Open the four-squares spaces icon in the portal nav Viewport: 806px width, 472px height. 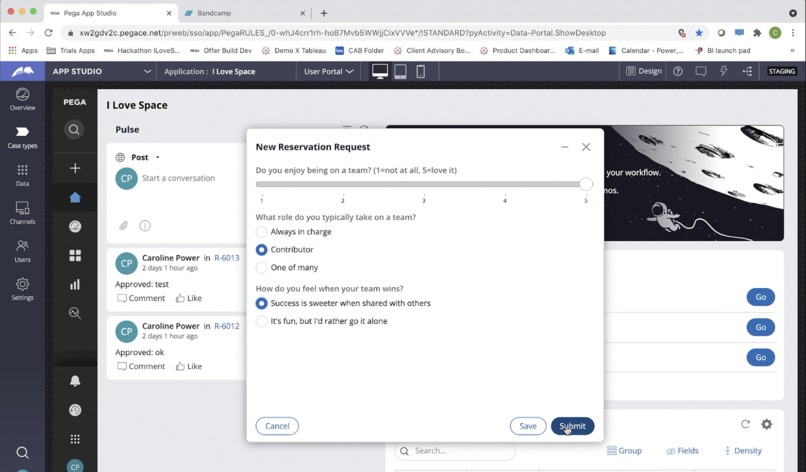pos(75,256)
